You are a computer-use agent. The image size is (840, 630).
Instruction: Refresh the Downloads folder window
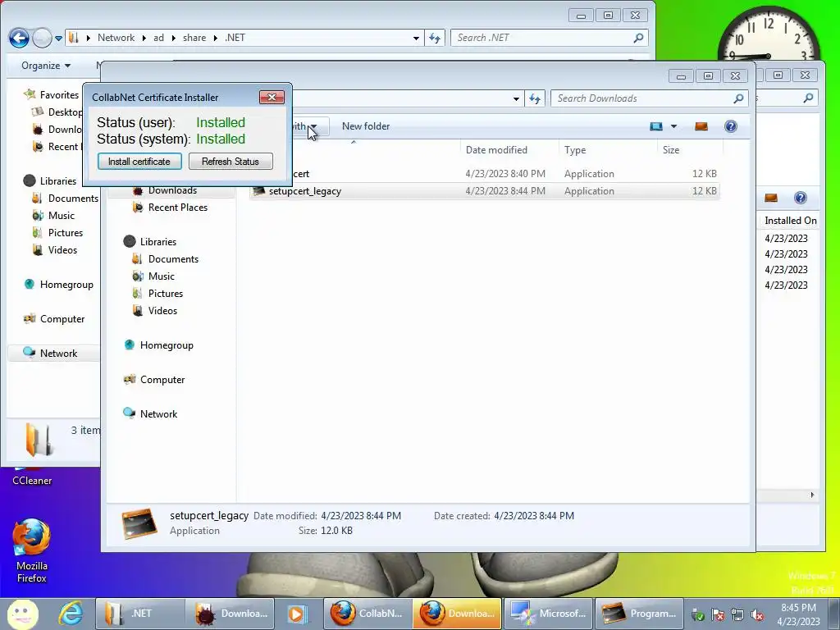pos(535,98)
